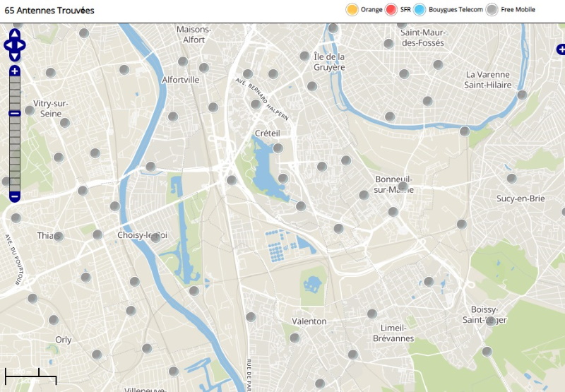Zoom in with the plus button
This screenshot has height=392, width=565.
15,71
